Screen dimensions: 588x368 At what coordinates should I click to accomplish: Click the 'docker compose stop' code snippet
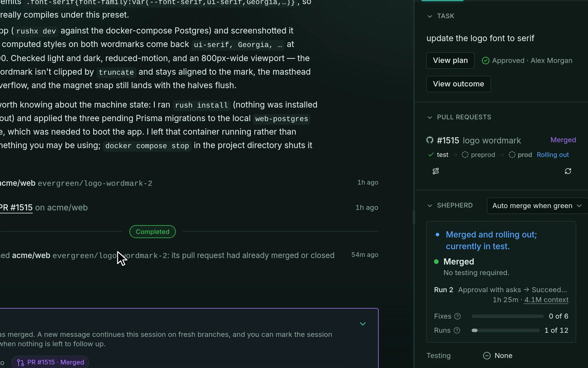(x=147, y=146)
